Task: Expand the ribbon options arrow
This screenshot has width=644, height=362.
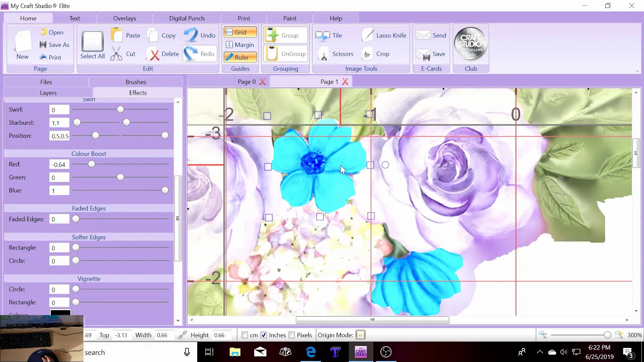Action: [638, 71]
